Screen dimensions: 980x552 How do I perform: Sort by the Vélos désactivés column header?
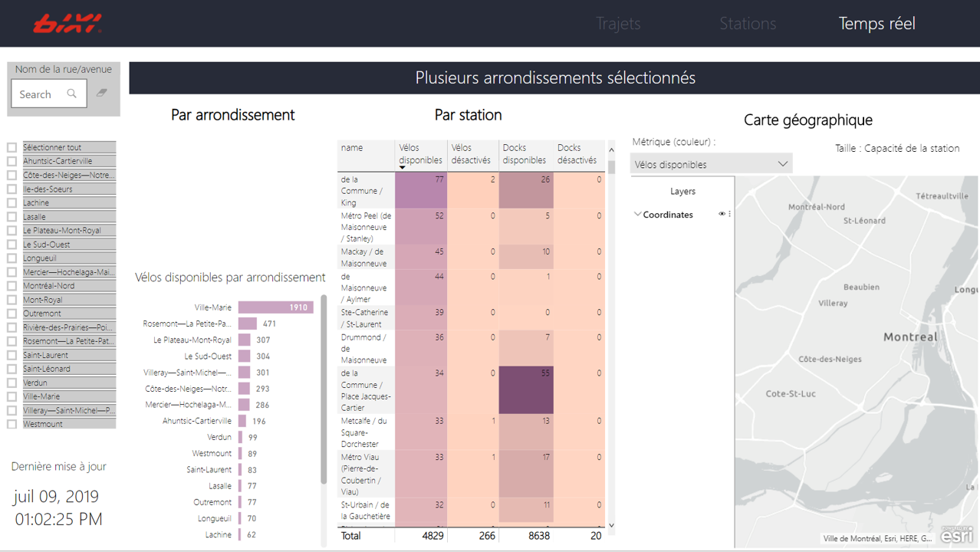[471, 154]
